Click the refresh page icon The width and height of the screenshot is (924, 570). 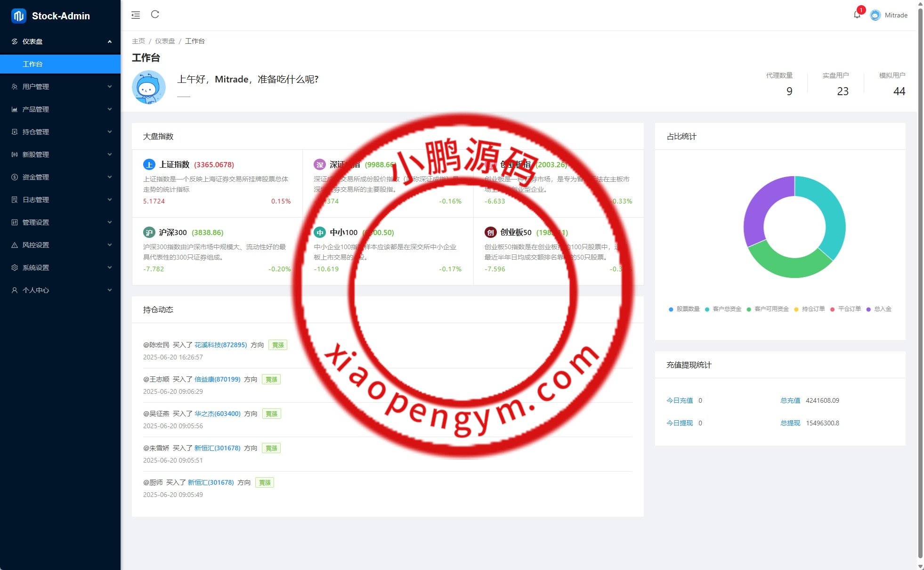coord(155,15)
